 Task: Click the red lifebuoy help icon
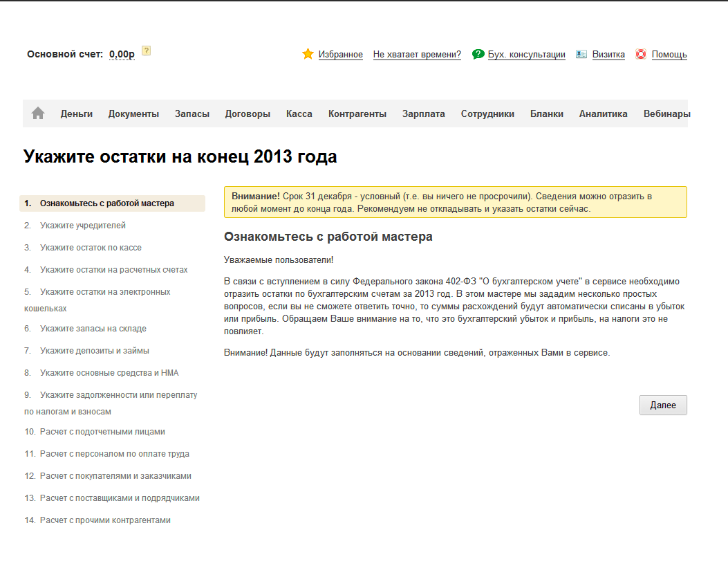pos(641,54)
